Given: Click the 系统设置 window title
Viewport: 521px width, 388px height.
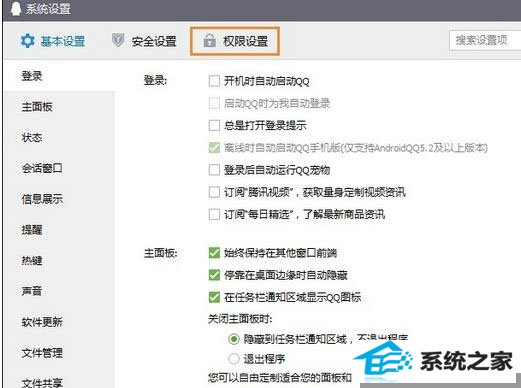Looking at the screenshot, I should click(x=48, y=9).
